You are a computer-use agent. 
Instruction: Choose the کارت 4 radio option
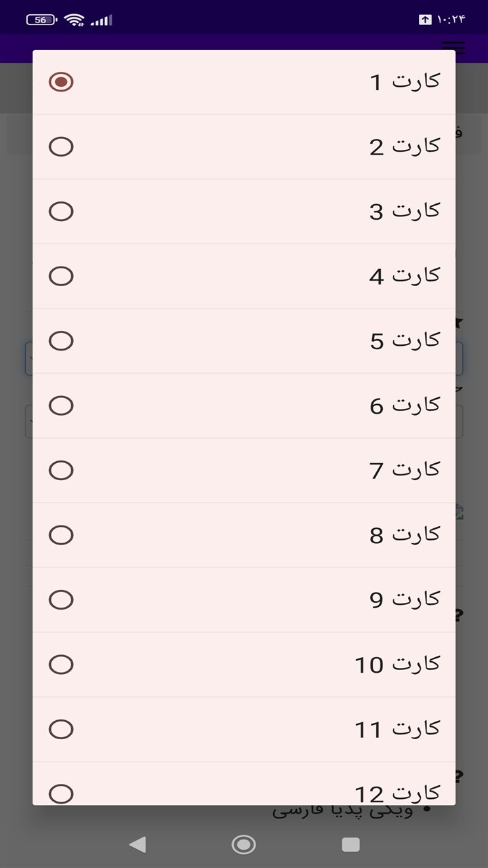click(61, 276)
